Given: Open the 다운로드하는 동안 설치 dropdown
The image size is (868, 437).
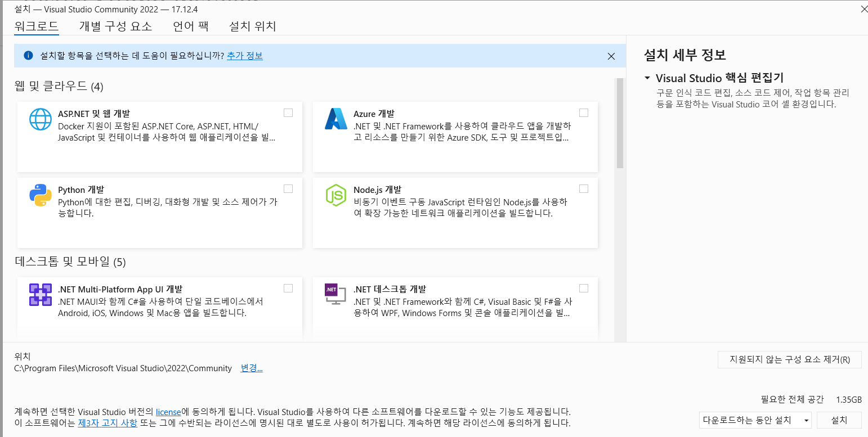Looking at the screenshot, I should point(756,420).
